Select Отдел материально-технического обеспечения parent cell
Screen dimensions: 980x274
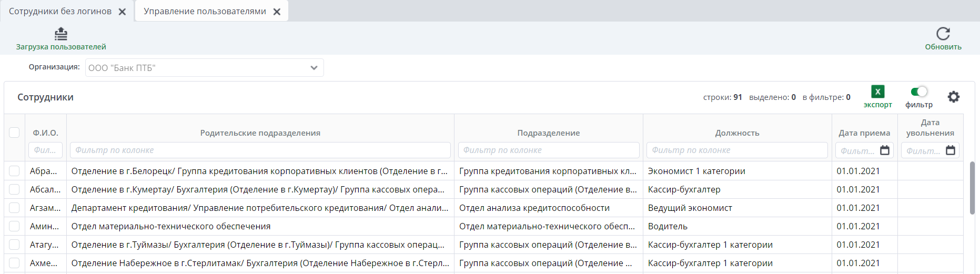(260, 226)
